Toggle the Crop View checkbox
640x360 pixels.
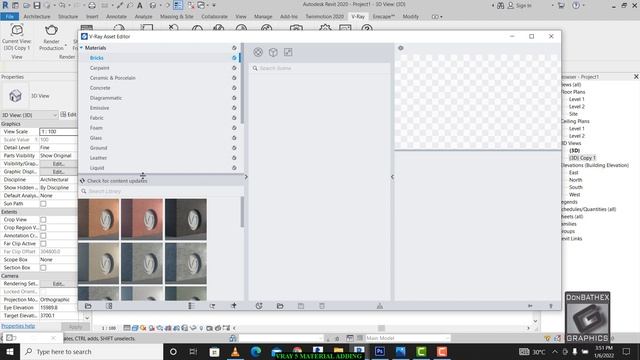pos(43,220)
